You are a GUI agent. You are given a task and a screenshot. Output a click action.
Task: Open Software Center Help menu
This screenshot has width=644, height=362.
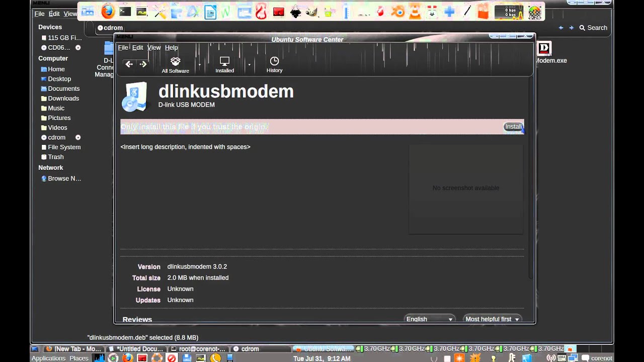coord(171,47)
